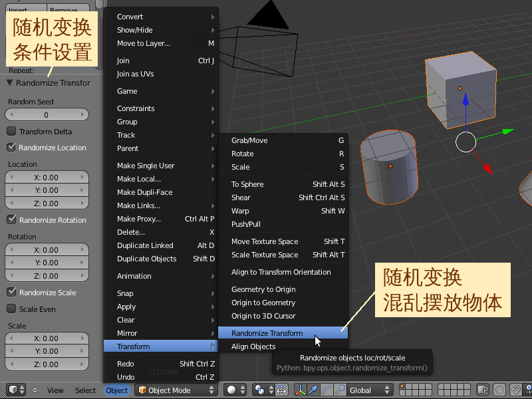Expand the Show/Hide submenu
The height and width of the screenshot is (399, 532).
click(x=161, y=30)
